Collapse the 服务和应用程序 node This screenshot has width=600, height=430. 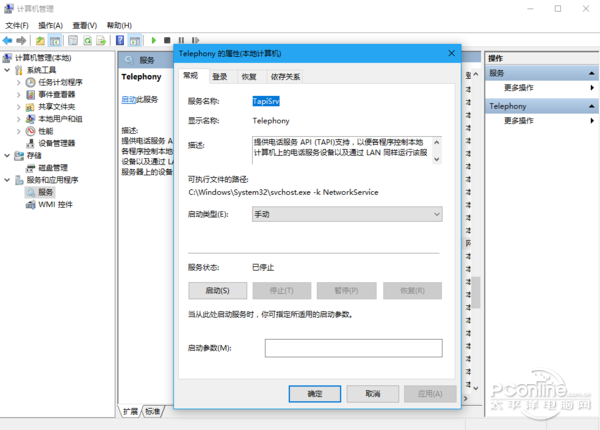[7, 180]
